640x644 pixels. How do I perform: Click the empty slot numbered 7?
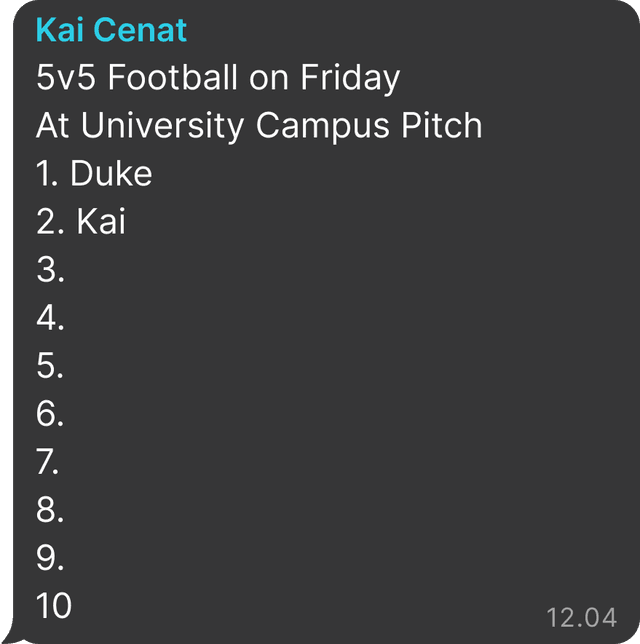[47, 462]
